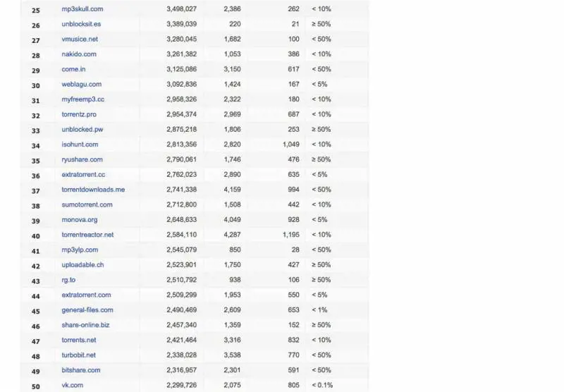Click the unblocksit.es domain link

click(81, 24)
